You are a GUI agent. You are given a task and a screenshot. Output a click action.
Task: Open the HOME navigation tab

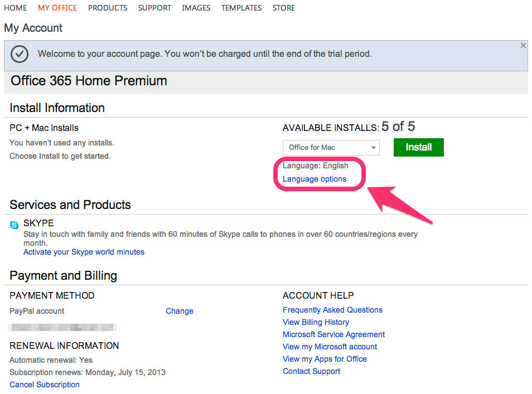coord(15,8)
